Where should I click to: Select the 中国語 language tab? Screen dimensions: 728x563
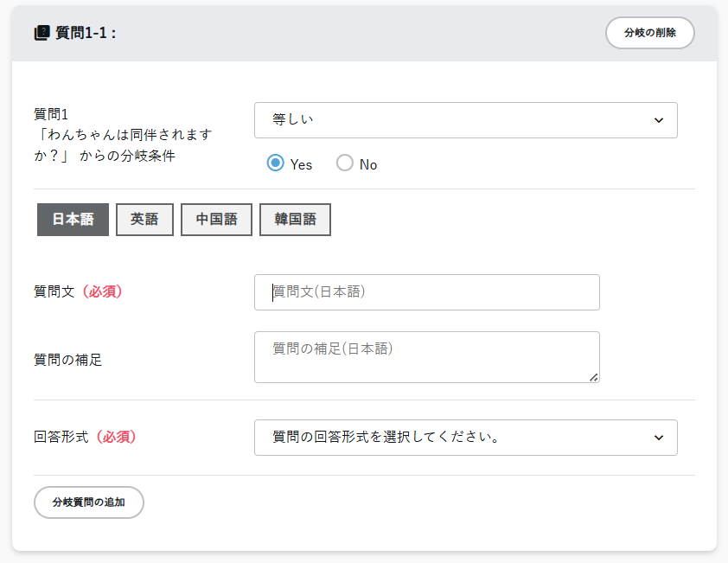[216, 220]
